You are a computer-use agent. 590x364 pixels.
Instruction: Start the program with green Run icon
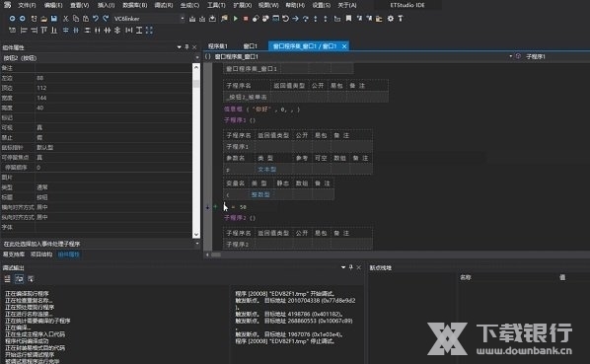[x=236, y=19]
